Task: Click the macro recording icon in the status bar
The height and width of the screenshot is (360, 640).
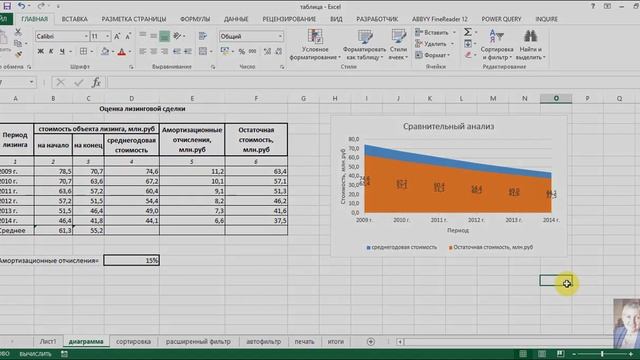Action: (x=64, y=354)
